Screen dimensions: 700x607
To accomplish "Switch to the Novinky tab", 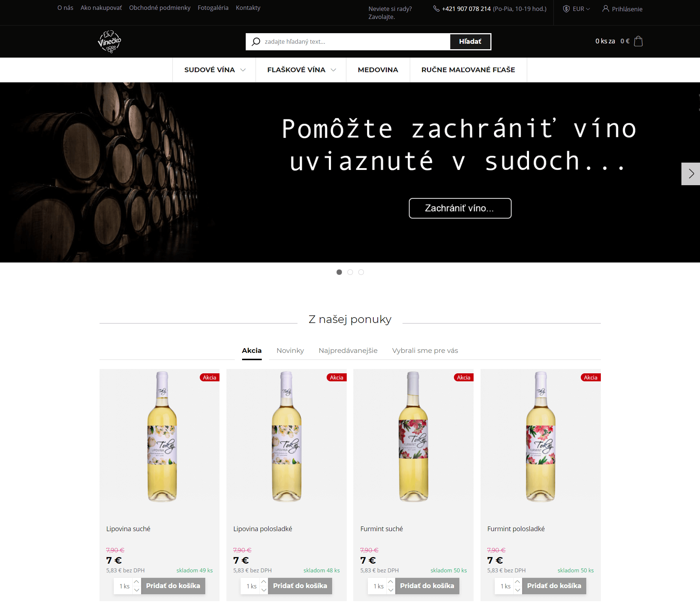I will 290,351.
